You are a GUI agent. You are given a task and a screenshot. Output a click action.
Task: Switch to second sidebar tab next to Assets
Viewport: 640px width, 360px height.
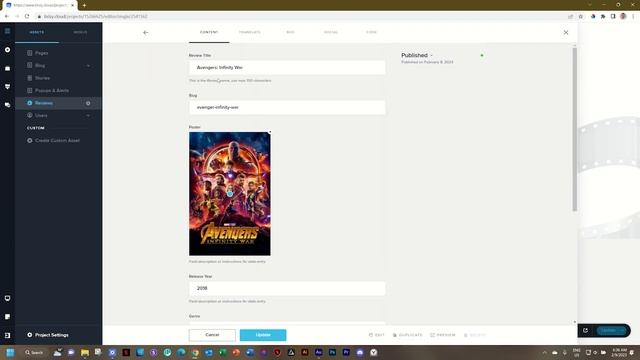pos(80,32)
